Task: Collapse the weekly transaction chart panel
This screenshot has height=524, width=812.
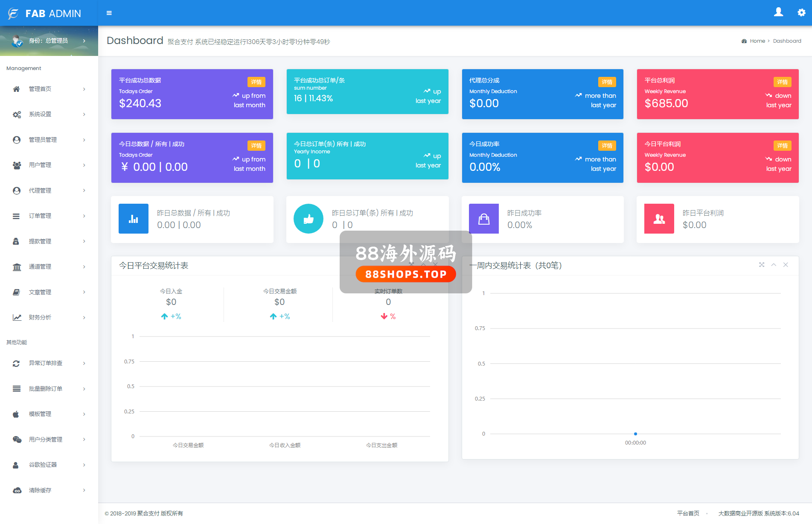Action: coord(774,265)
